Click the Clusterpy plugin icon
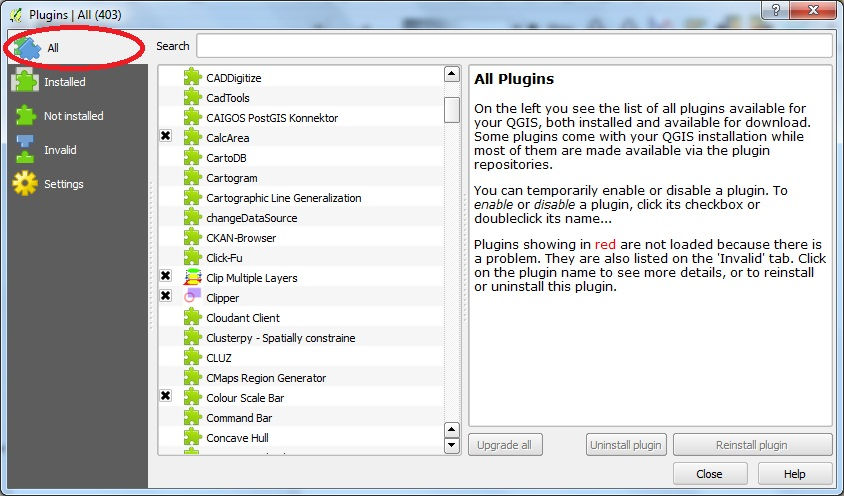The width and height of the screenshot is (844, 496). coord(192,337)
